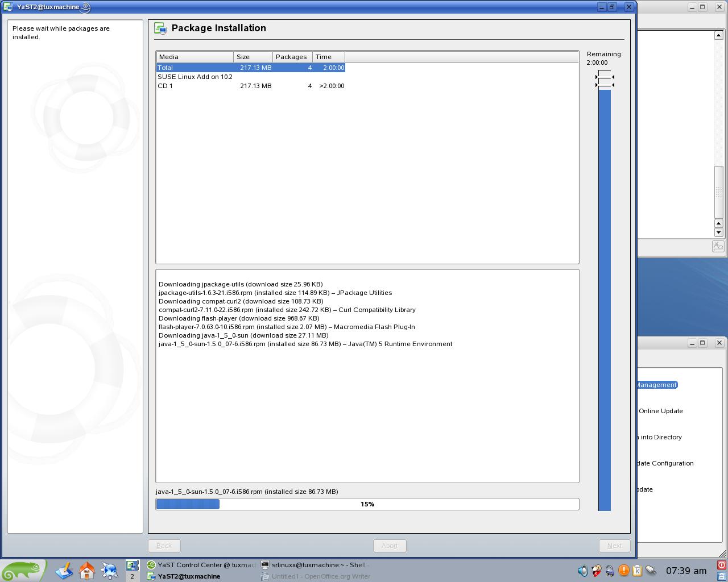Click the blue padlock wallet tray icon
This screenshot has height=582, width=728.
610,571
